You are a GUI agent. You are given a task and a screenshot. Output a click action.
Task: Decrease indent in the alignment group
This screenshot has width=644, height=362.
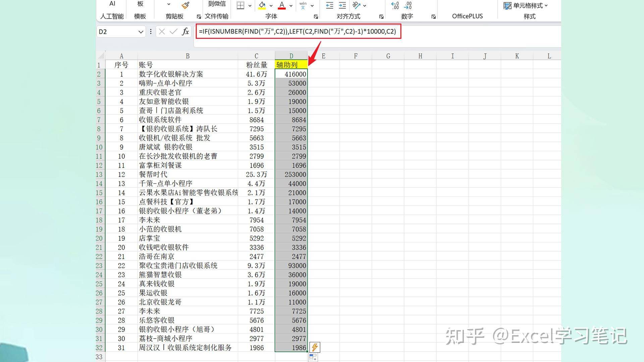[x=329, y=5]
